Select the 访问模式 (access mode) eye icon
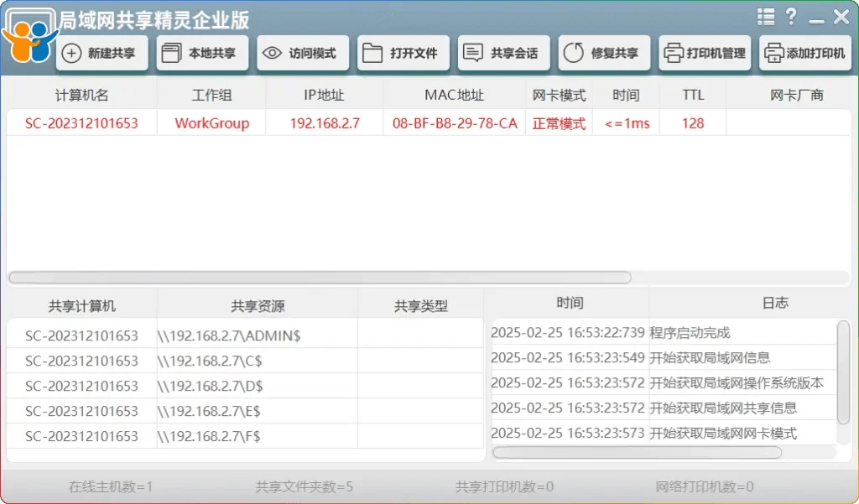 (x=302, y=53)
